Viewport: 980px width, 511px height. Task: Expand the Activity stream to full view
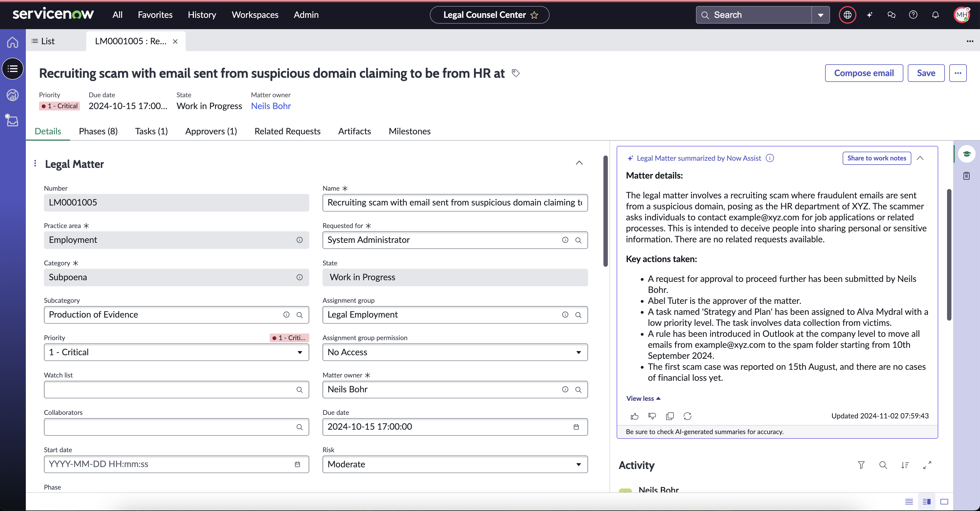click(x=927, y=465)
